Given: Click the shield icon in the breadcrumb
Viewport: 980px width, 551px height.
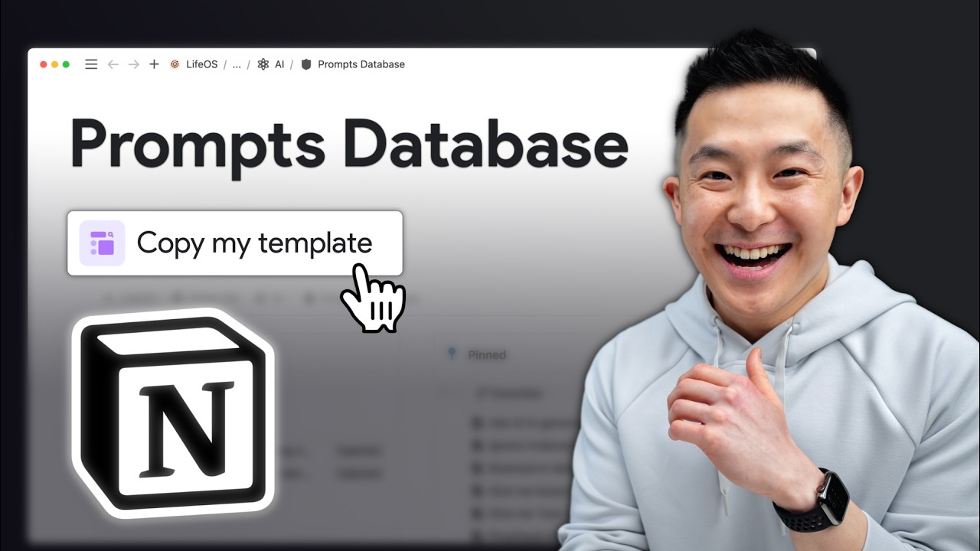Looking at the screenshot, I should point(306,64).
